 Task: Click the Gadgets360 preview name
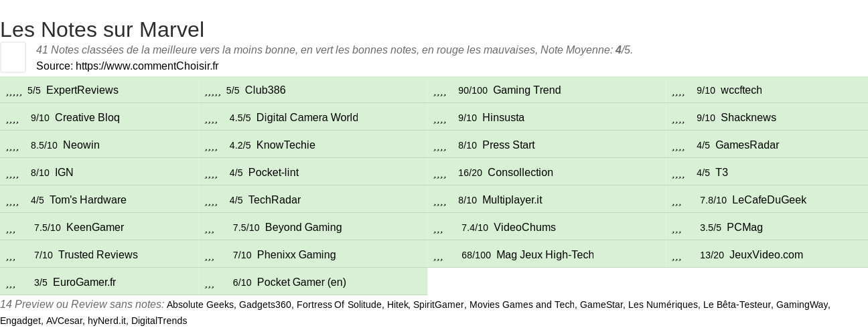click(x=265, y=305)
